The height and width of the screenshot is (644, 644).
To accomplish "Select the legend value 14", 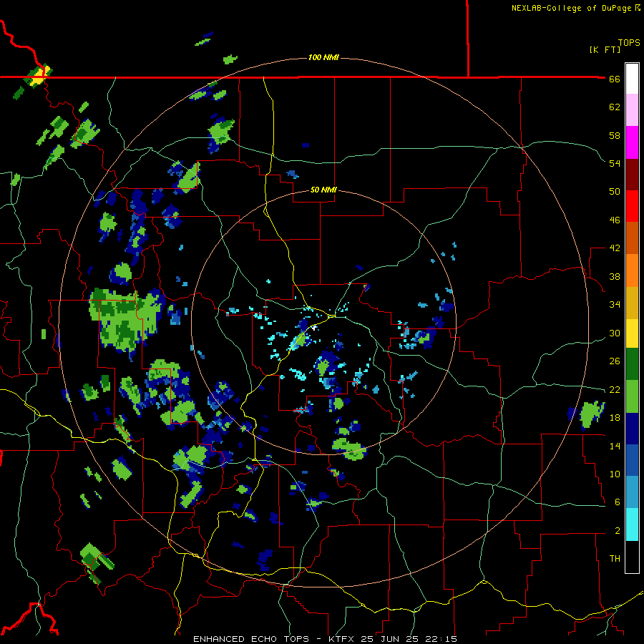I will (615, 446).
